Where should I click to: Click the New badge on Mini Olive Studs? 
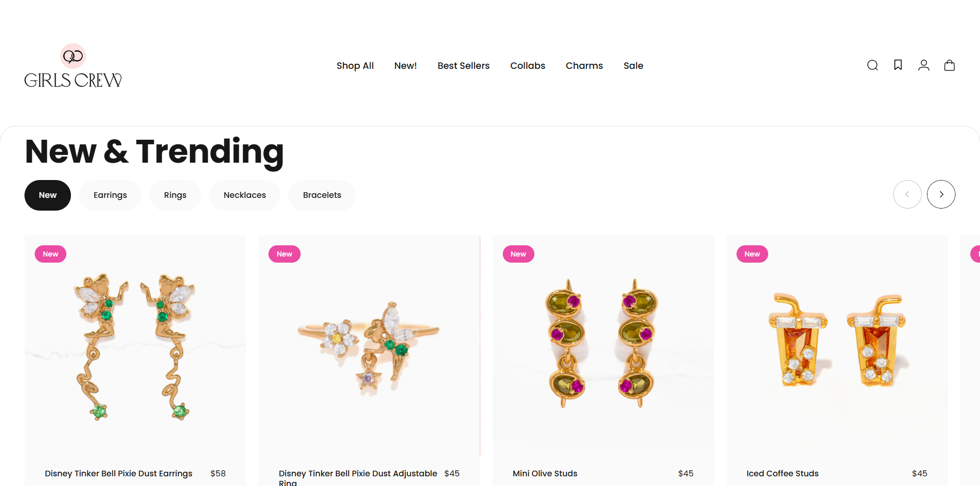518,254
